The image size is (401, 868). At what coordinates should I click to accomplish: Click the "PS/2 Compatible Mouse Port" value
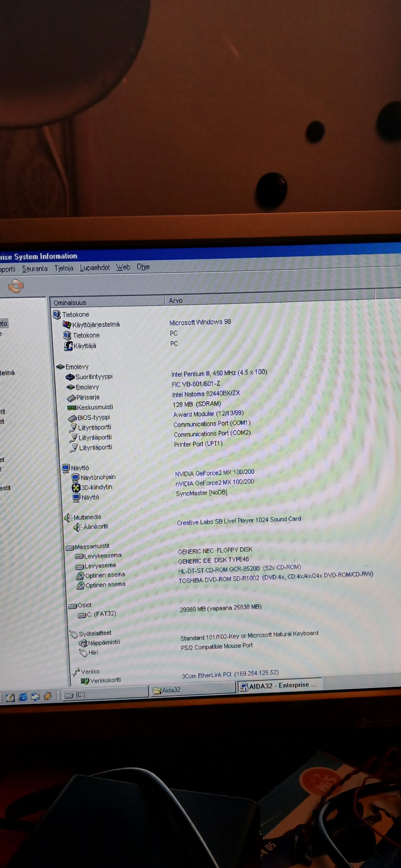click(x=217, y=647)
